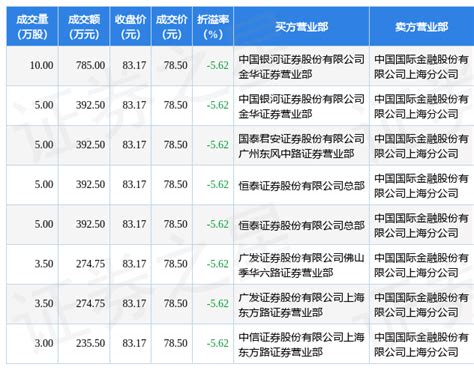
Task: Select the 收盘价(元) column header
Action: (130, 26)
